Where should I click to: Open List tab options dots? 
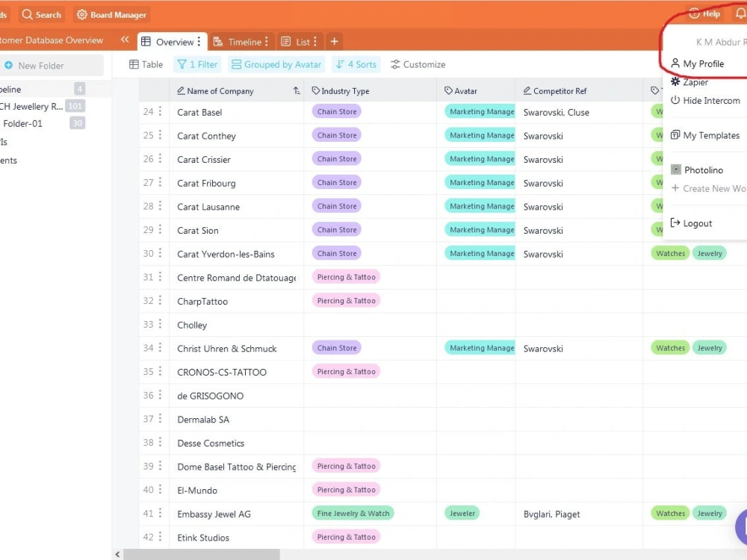(315, 42)
